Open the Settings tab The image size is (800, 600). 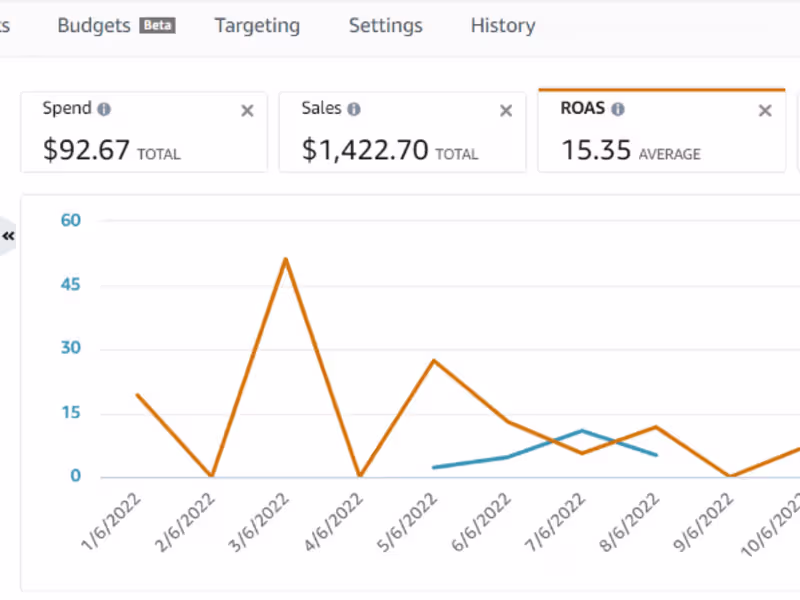385,26
